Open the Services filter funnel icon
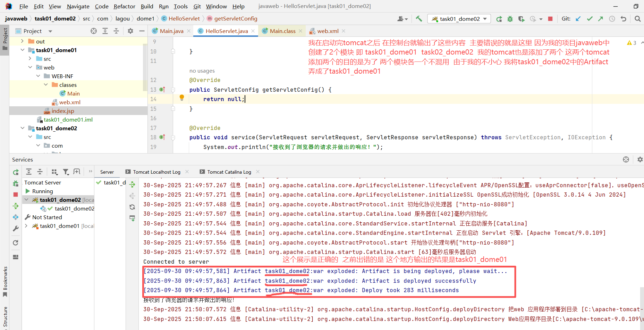 66,172
